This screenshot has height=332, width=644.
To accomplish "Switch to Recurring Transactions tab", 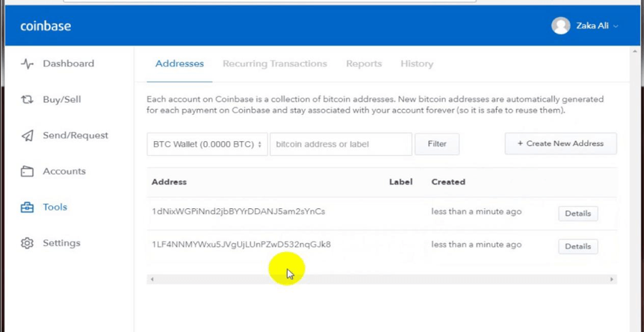I will click(275, 63).
